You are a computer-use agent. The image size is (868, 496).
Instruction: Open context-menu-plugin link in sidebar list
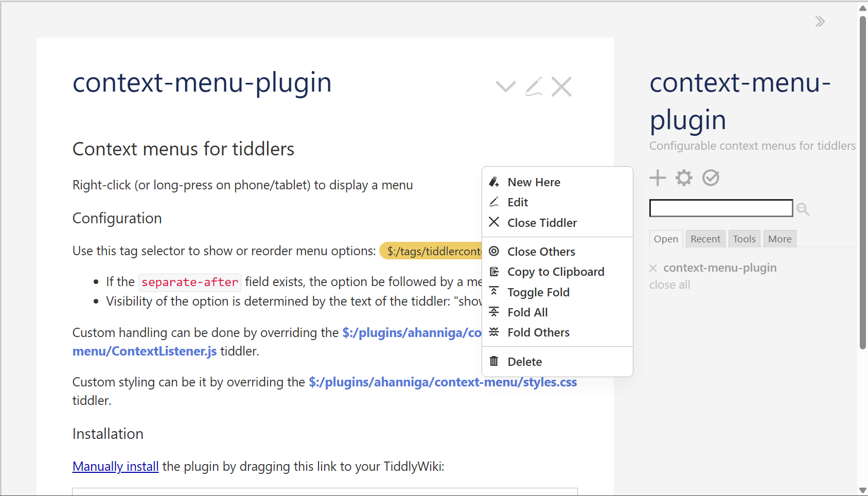click(720, 268)
